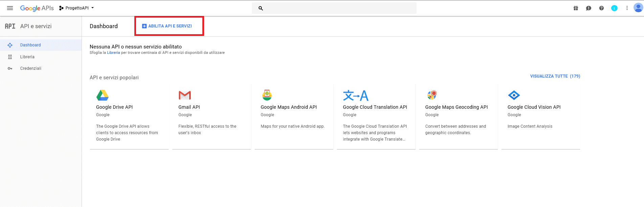The height and width of the screenshot is (207, 644).
Task: Click VISUALIZZA TUTTE (179) link
Action: (555, 76)
